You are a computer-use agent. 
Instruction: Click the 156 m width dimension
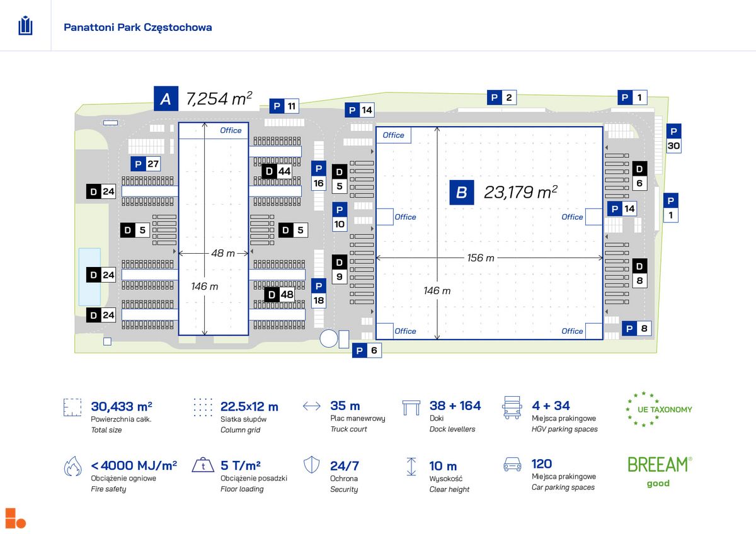pos(481,258)
